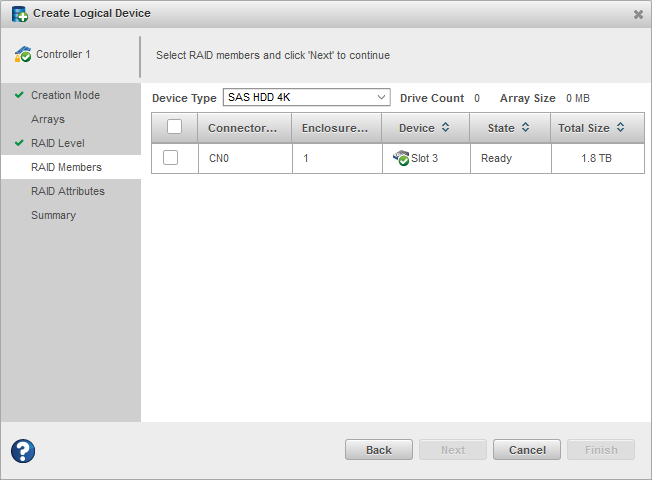
Task: Click the State column sort arrows
Action: click(525, 128)
